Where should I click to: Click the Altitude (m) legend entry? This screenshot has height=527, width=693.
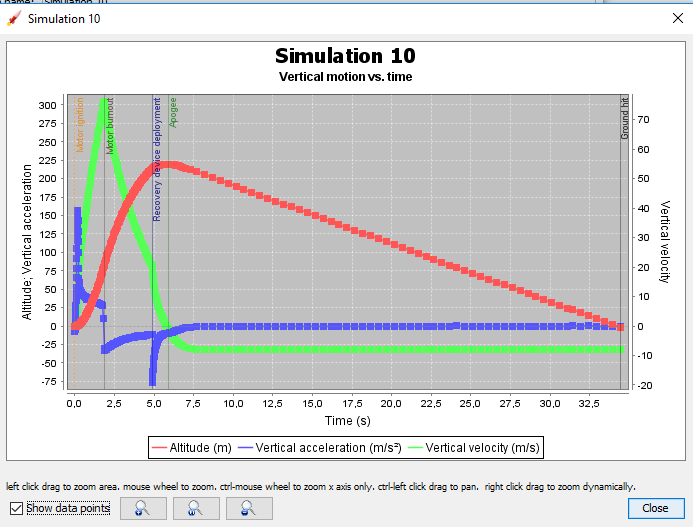192,448
